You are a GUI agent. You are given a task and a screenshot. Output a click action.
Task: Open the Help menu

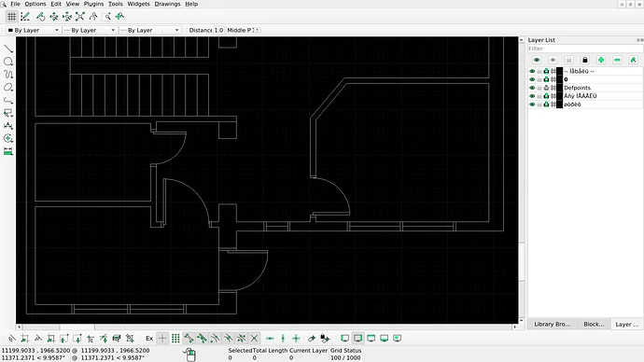[191, 4]
